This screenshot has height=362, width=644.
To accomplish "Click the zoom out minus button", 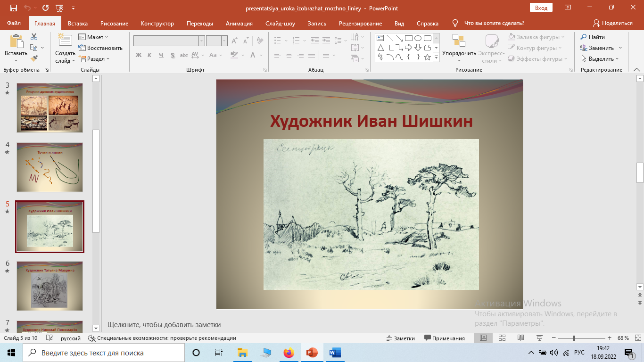I will (553, 338).
